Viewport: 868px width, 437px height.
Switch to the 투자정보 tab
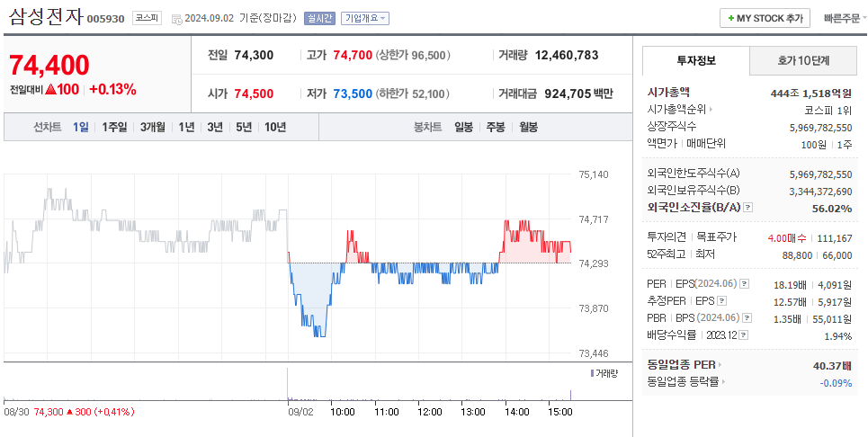coord(696,61)
